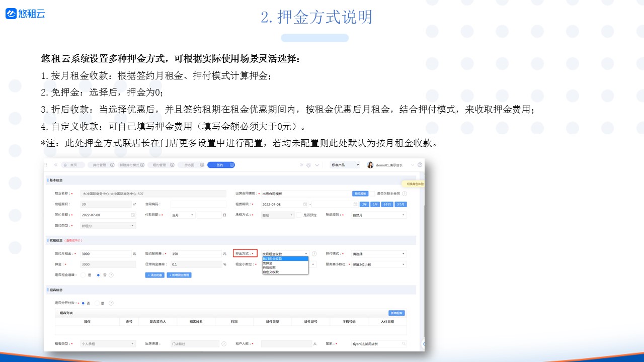The image size is (644, 362).
Task: Click search icon in 管家 field
Action: click(x=404, y=344)
